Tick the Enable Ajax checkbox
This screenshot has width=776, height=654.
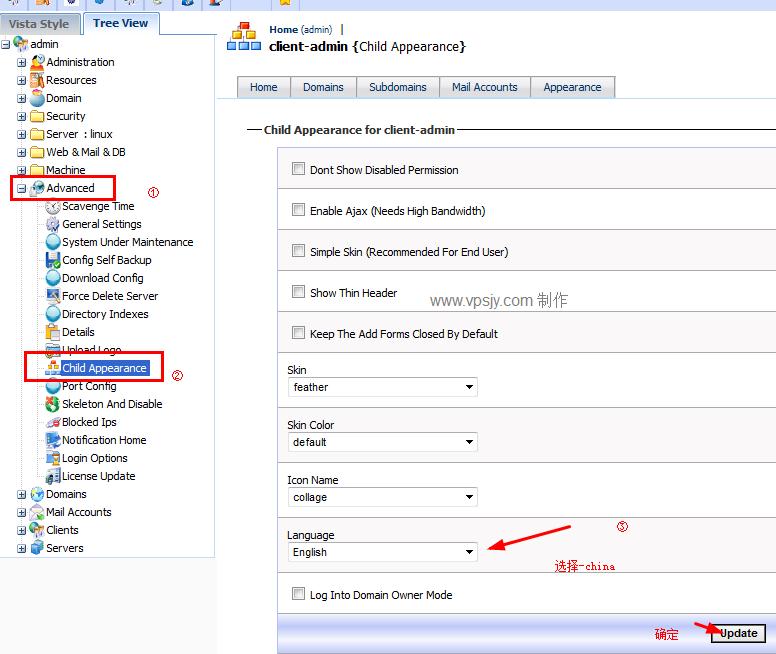point(298,210)
